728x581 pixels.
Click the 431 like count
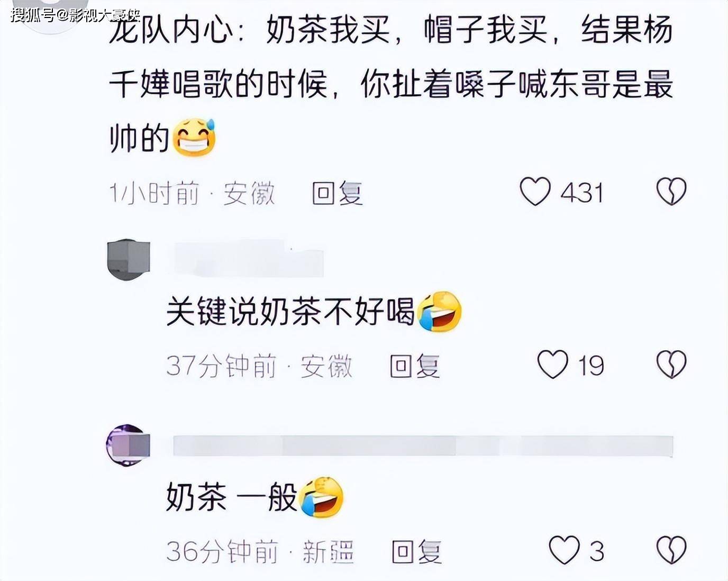(582, 193)
